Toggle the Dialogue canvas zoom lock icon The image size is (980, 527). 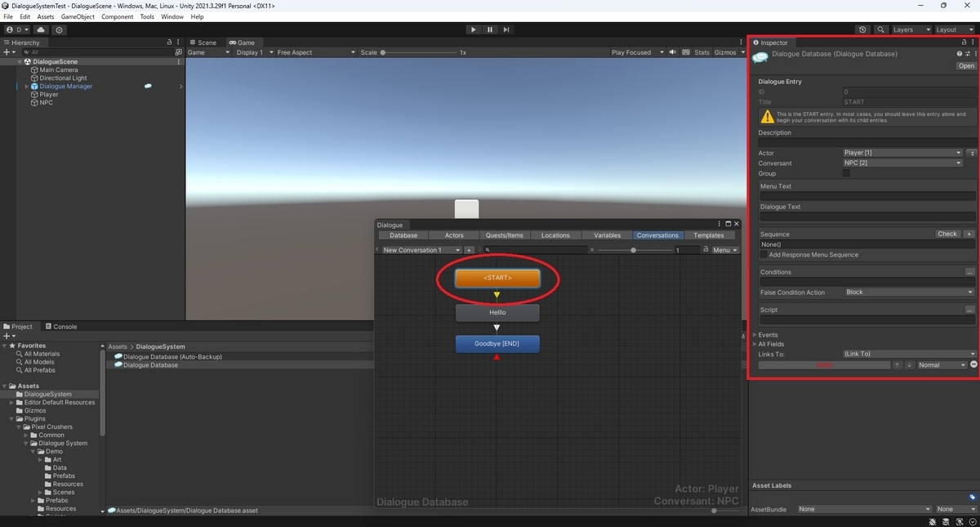[705, 250]
